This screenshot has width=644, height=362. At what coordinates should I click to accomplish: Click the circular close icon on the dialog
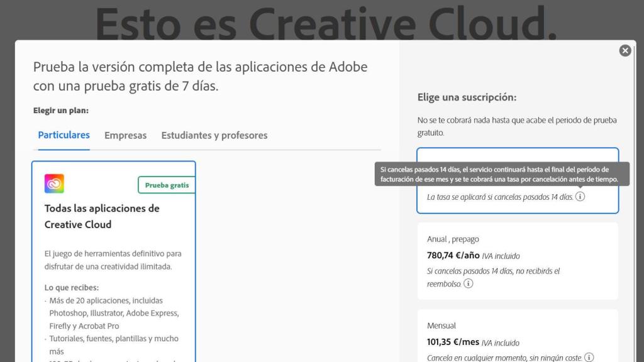625,51
